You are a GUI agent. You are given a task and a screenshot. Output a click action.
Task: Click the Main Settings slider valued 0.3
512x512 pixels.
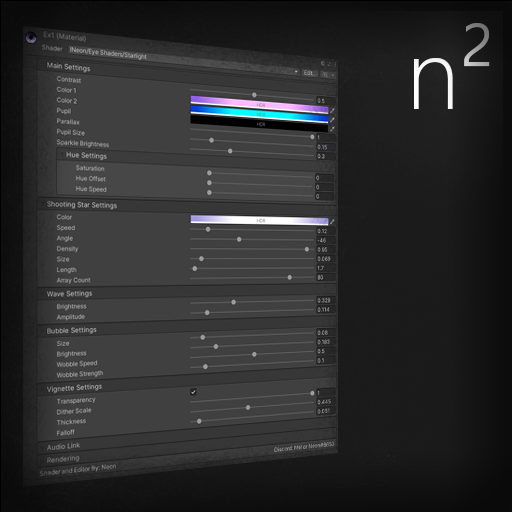pyautogui.click(x=252, y=152)
